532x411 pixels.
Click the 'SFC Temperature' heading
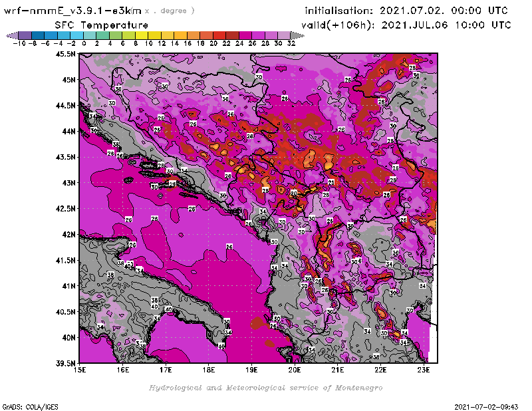coord(102,25)
